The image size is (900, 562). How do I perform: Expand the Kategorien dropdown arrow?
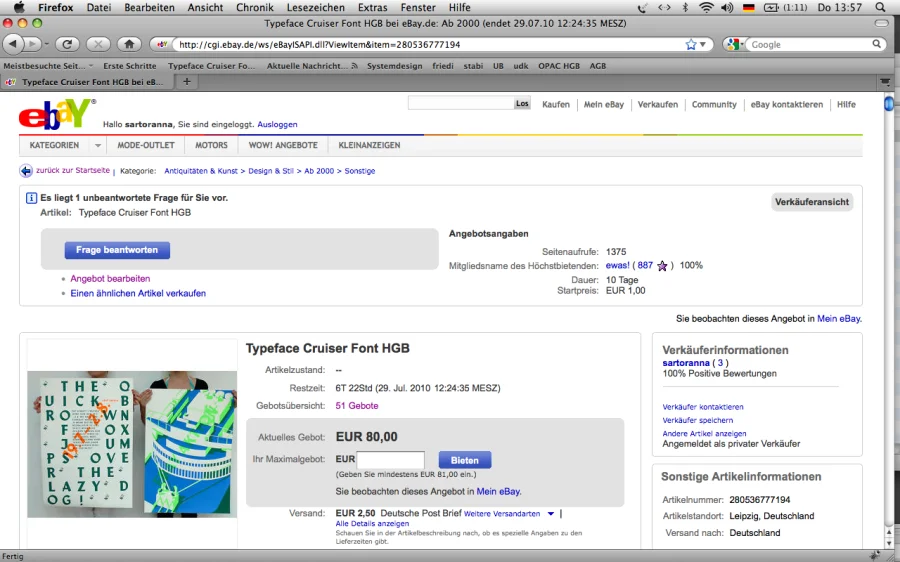(x=97, y=145)
